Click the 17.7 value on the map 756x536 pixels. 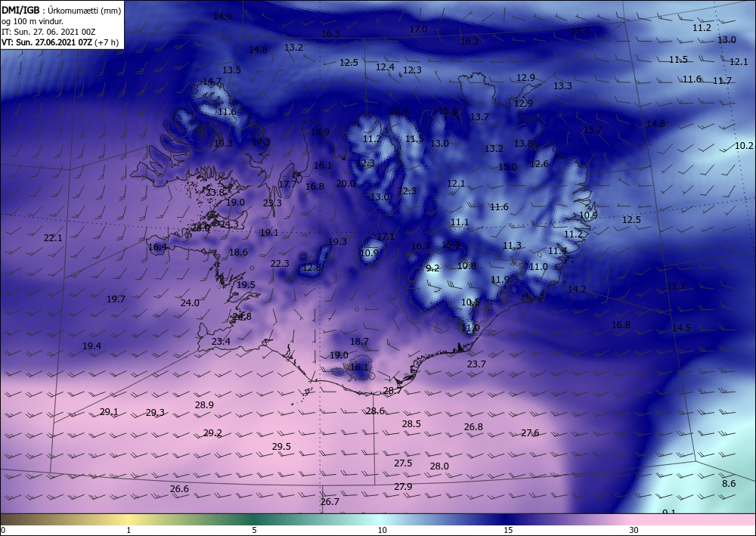(287, 184)
